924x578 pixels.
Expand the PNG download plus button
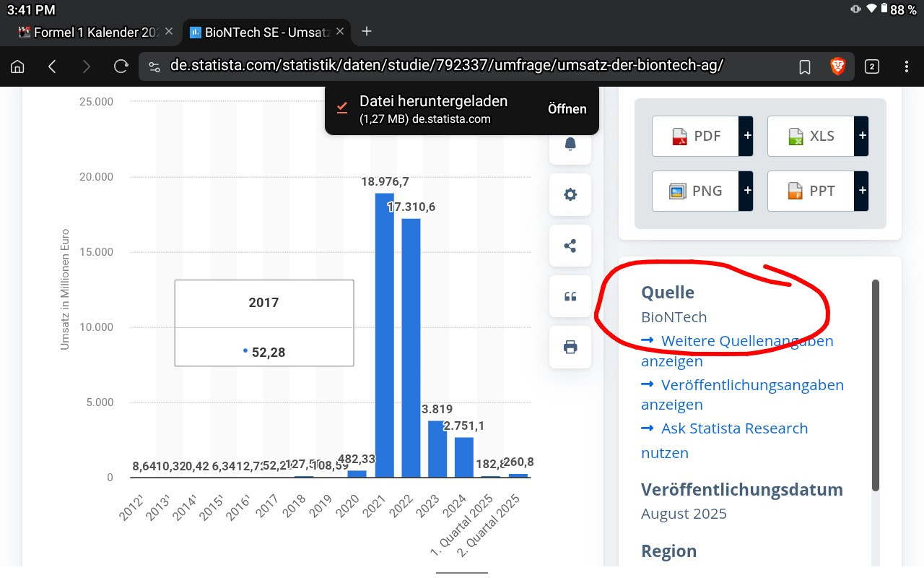746,191
